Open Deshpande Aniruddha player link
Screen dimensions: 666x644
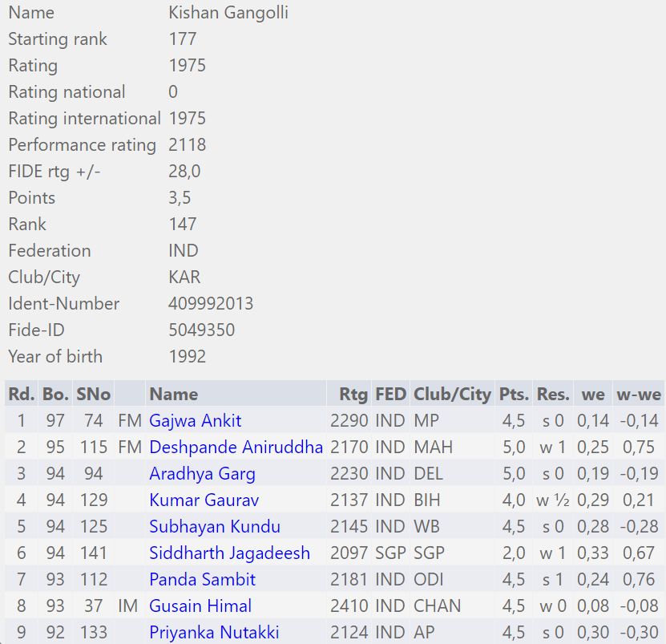(x=236, y=447)
